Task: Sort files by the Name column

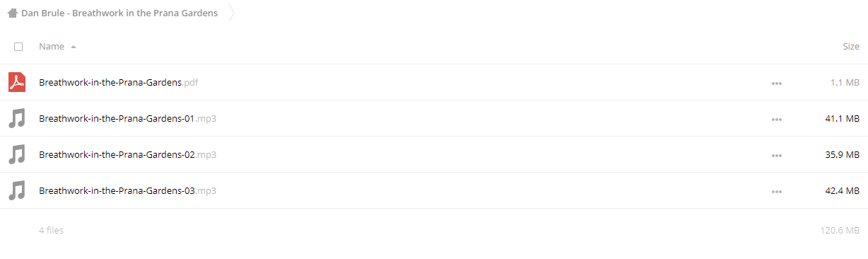Action: pyautogui.click(x=52, y=46)
